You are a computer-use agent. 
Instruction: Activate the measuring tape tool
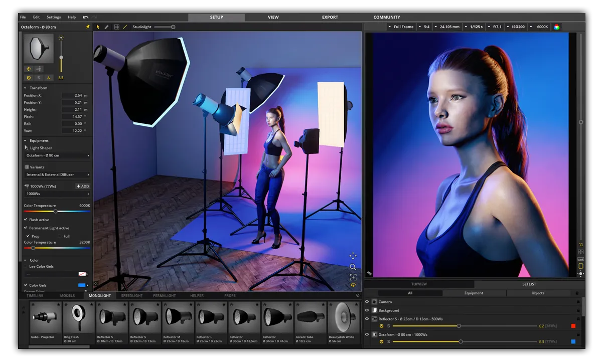(x=107, y=27)
